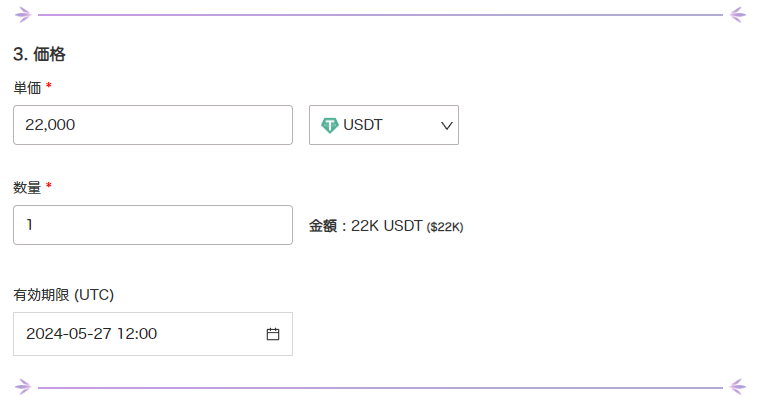761x401 pixels.
Task: Click the 金額: 22K USDT total text
Action: pyautogui.click(x=365, y=226)
